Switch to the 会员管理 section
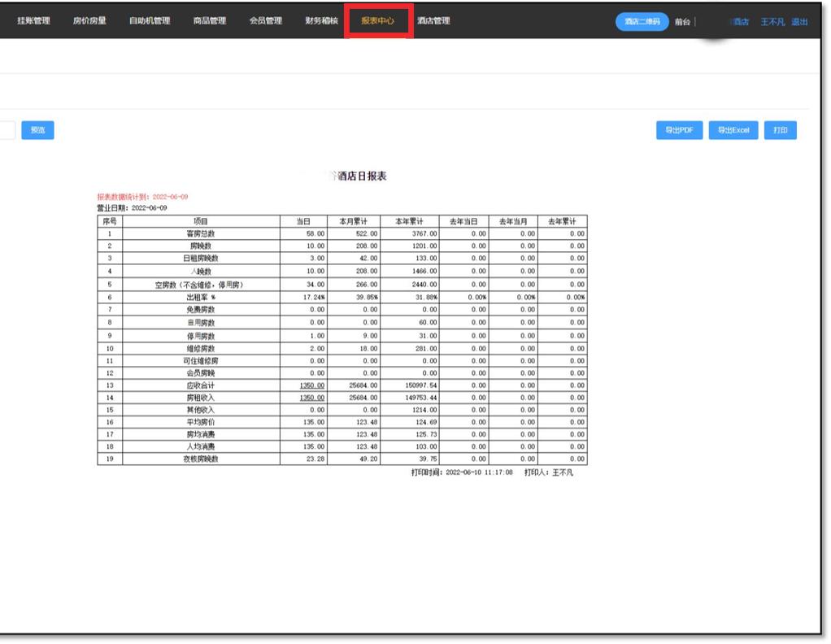This screenshot has width=831, height=644. (x=266, y=21)
